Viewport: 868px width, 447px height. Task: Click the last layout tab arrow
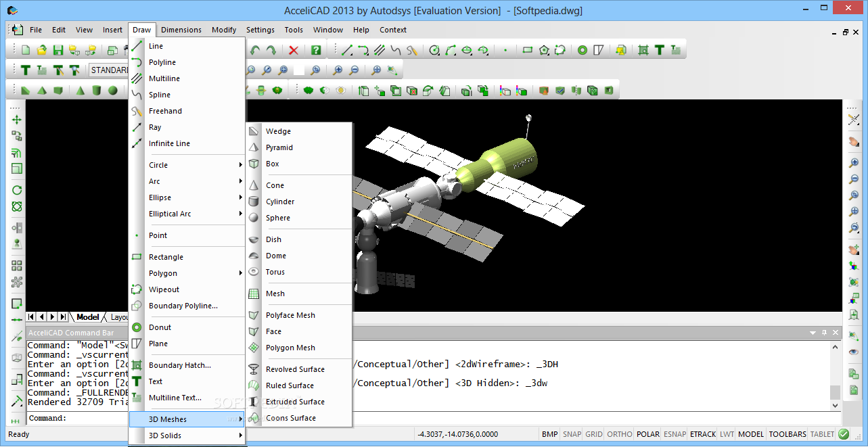[x=63, y=317]
